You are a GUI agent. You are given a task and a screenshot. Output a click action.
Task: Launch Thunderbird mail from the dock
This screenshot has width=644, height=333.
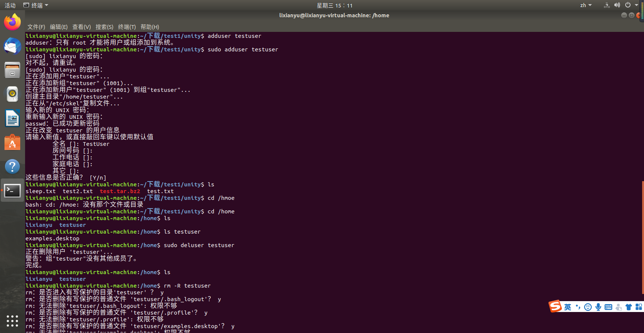click(x=12, y=46)
